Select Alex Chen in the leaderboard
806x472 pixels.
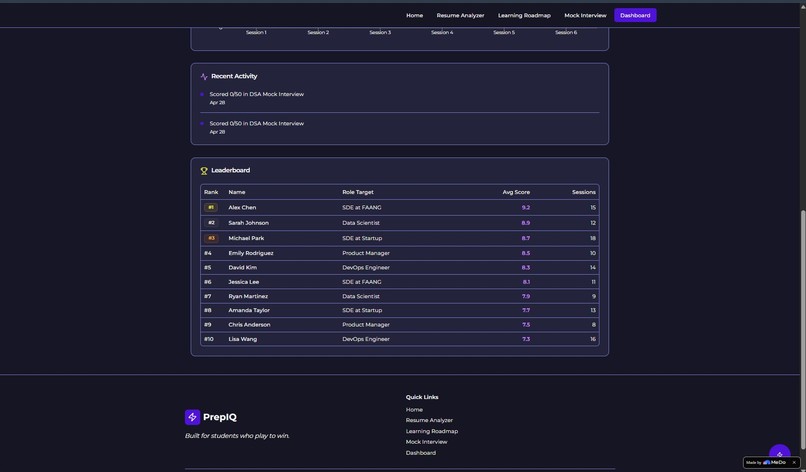pyautogui.click(x=242, y=208)
